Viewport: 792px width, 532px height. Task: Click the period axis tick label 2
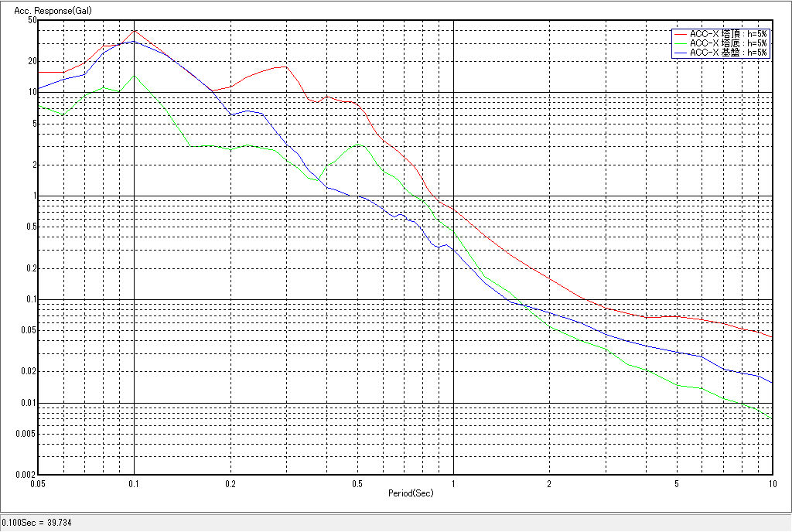pyautogui.click(x=549, y=483)
